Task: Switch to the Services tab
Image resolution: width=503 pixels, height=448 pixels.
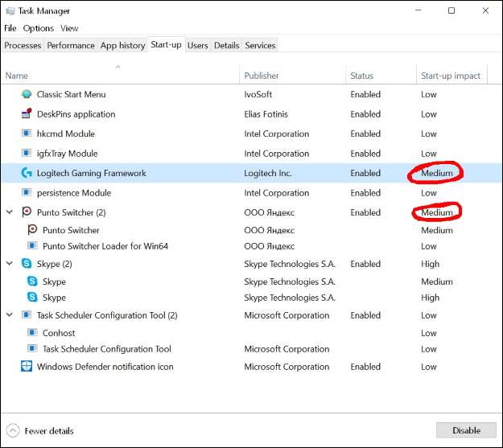Action: point(260,46)
